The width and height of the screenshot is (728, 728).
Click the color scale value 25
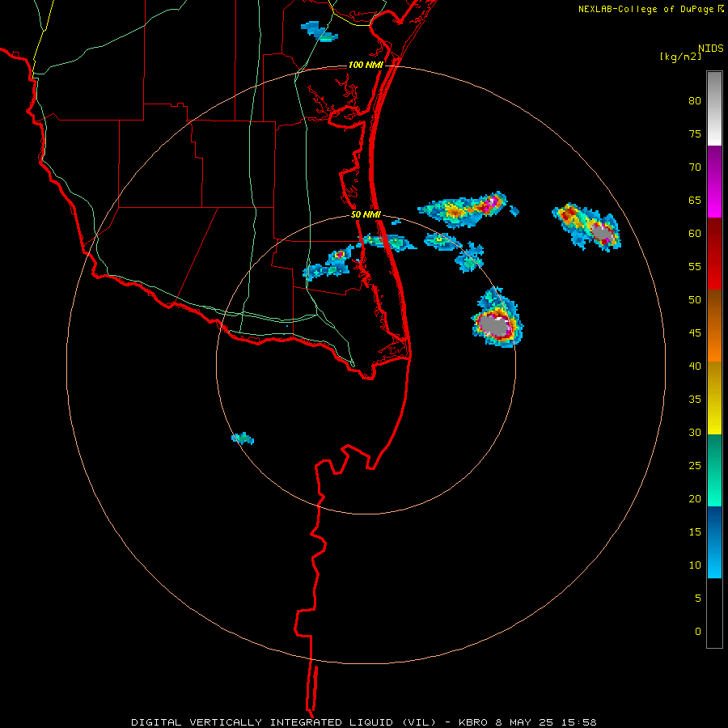point(695,465)
